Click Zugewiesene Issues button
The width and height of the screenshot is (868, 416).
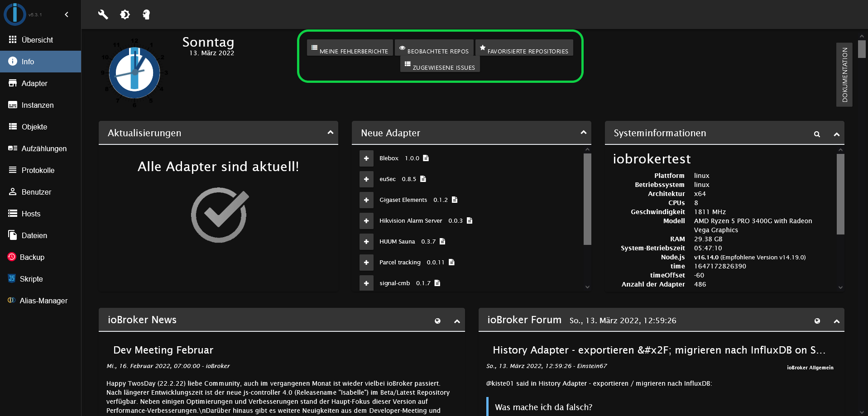(x=440, y=64)
